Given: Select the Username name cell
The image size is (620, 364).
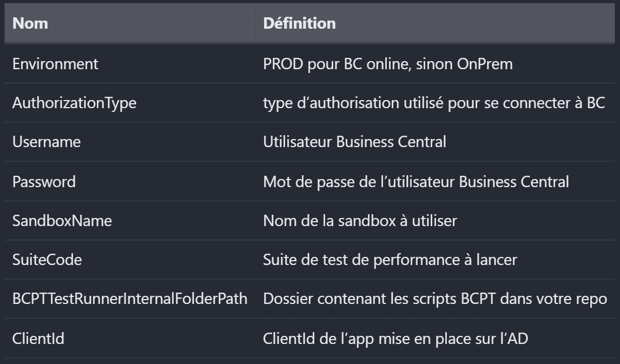Looking at the screenshot, I should [x=47, y=142].
